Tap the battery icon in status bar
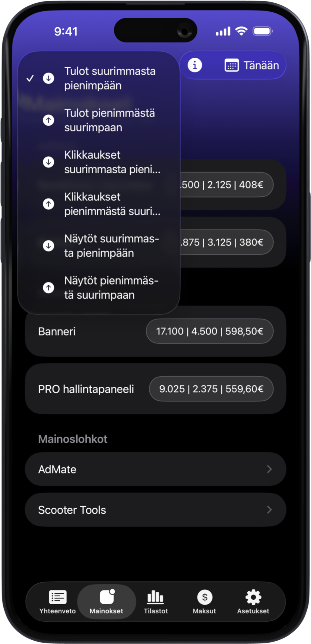The width and height of the screenshot is (311, 644). pyautogui.click(x=263, y=31)
